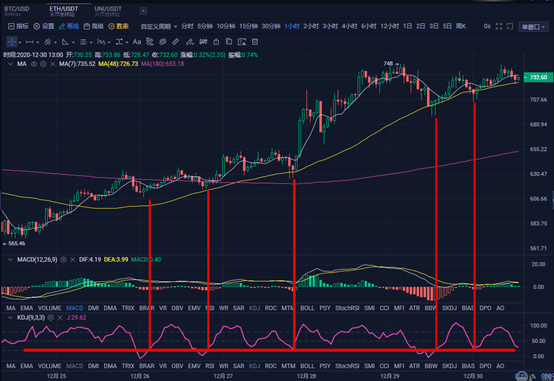This screenshot has width=554, height=381.
Task: Click the save chart image icon
Action: click(242, 42)
